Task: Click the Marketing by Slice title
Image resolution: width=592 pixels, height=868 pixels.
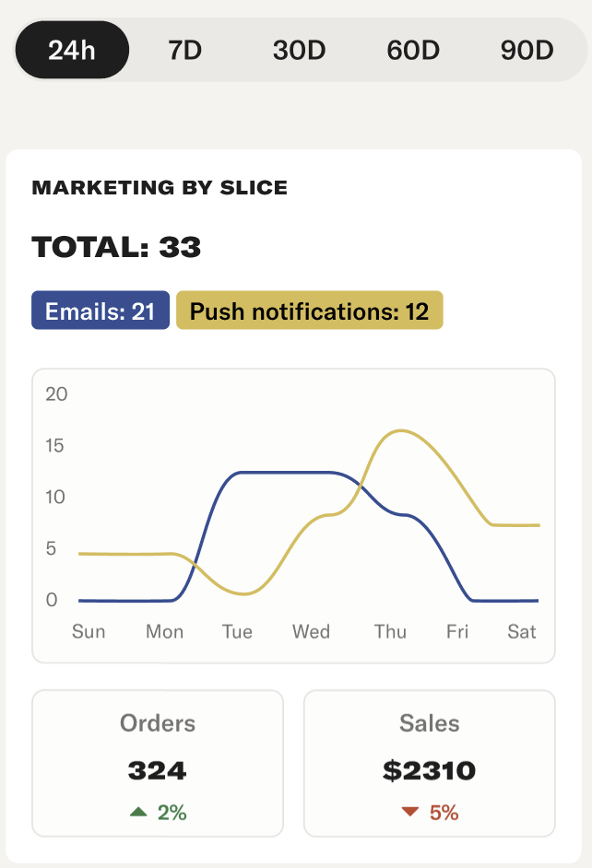Action: [160, 188]
